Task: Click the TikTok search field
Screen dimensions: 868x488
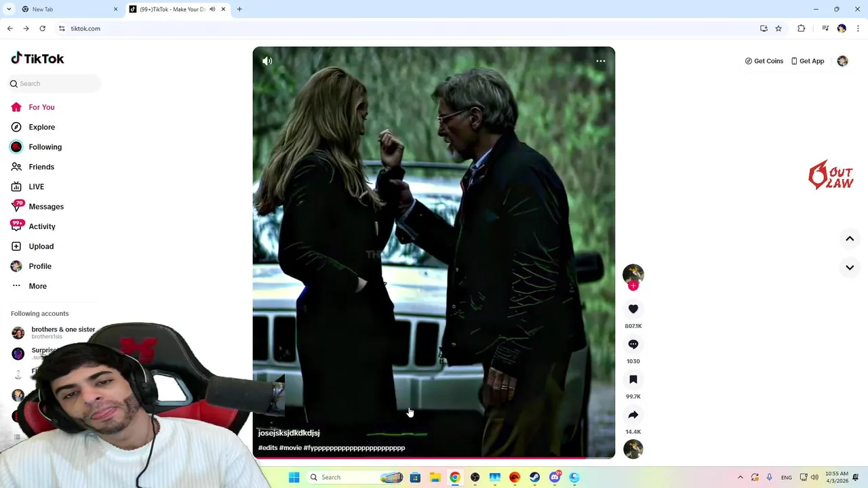Action: point(54,83)
